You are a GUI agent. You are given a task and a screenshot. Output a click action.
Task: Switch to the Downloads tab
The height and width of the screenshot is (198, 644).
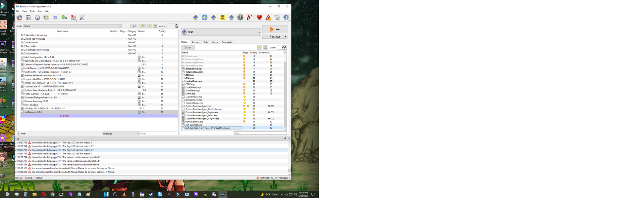(226, 42)
